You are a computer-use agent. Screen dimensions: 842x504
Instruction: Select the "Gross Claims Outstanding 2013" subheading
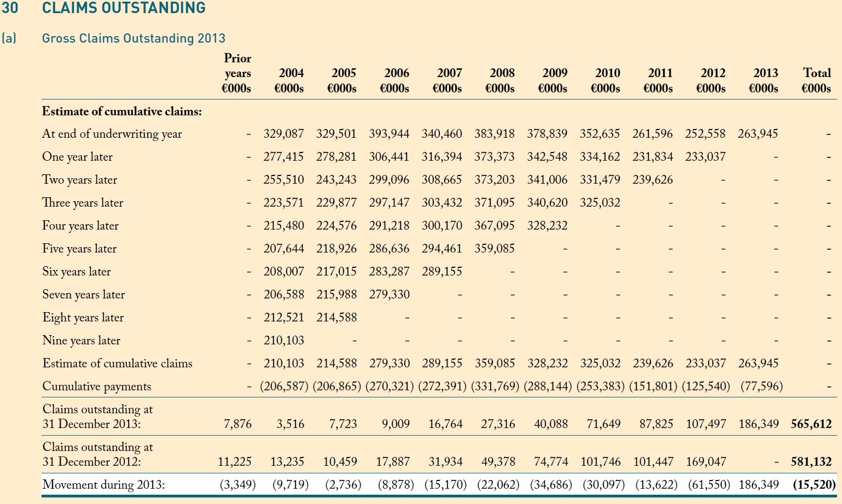tap(133, 38)
